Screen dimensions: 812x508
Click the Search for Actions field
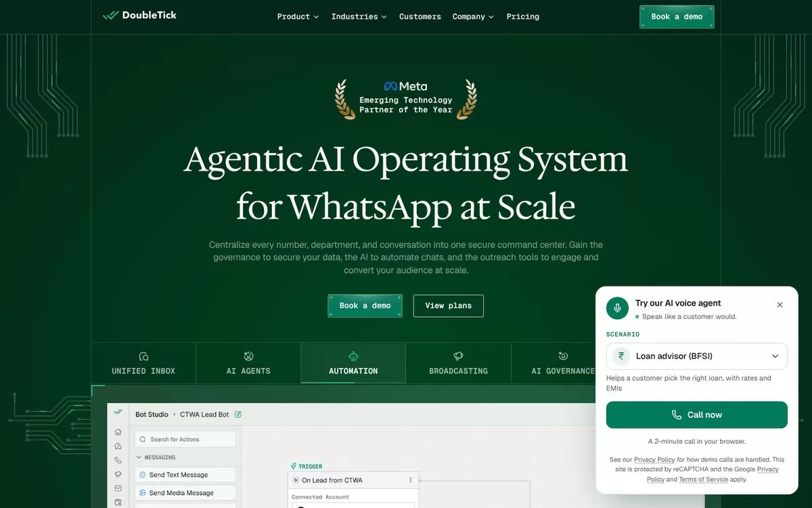(185, 440)
